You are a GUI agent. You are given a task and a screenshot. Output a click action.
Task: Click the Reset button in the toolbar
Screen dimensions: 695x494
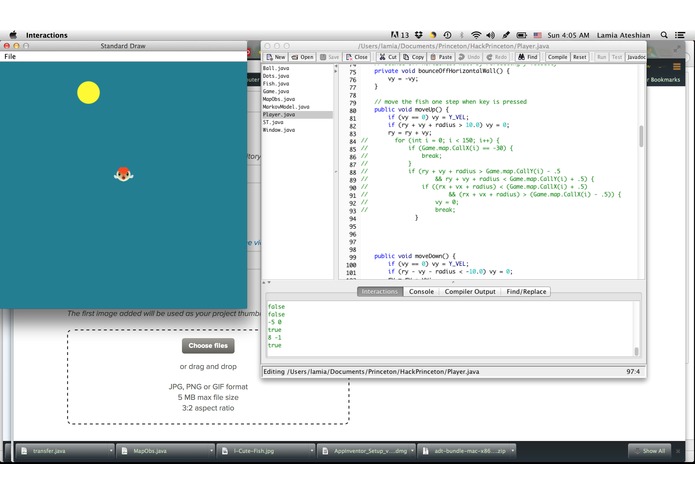(579, 57)
